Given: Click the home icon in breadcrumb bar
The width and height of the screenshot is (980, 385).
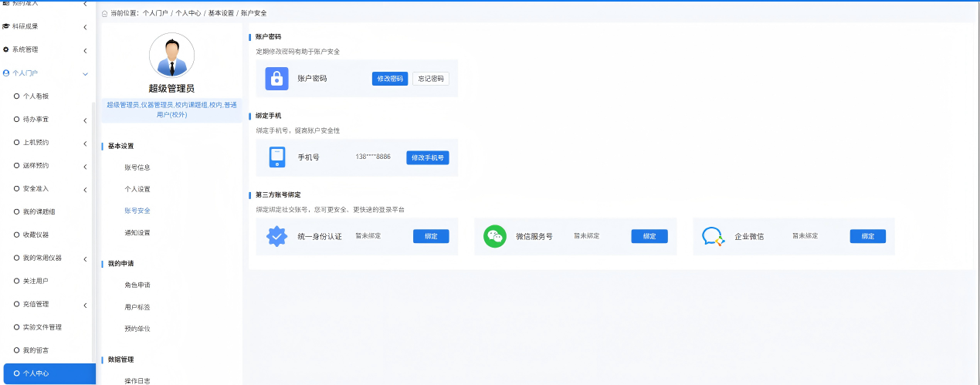Looking at the screenshot, I should [x=105, y=14].
